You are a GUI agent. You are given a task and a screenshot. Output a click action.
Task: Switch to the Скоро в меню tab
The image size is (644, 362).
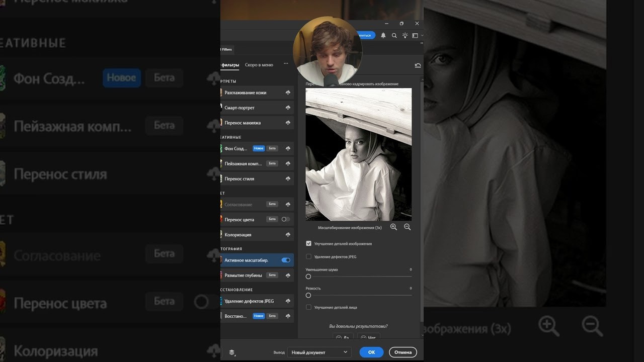(x=259, y=65)
